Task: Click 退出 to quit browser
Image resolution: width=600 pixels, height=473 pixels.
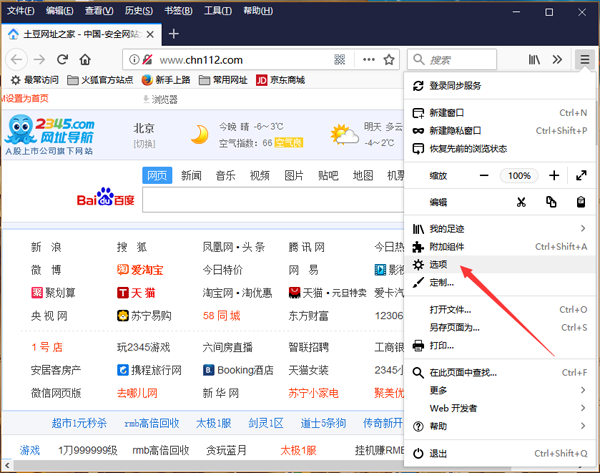Action: pos(500,453)
